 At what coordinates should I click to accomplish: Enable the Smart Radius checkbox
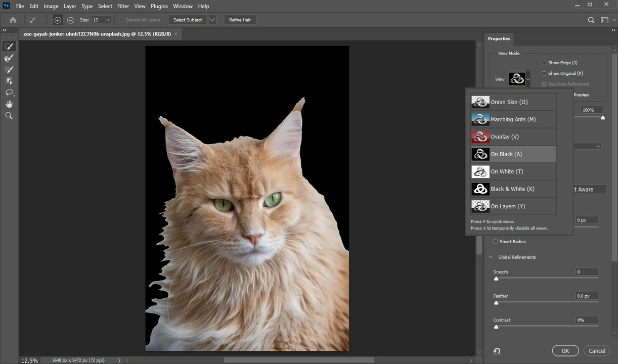click(x=496, y=242)
